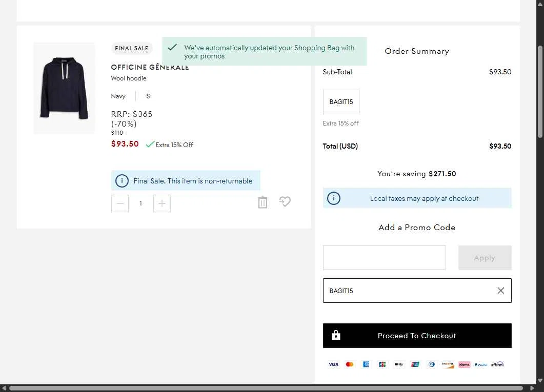Click the 'Extra 15% off' promo description

[340, 123]
